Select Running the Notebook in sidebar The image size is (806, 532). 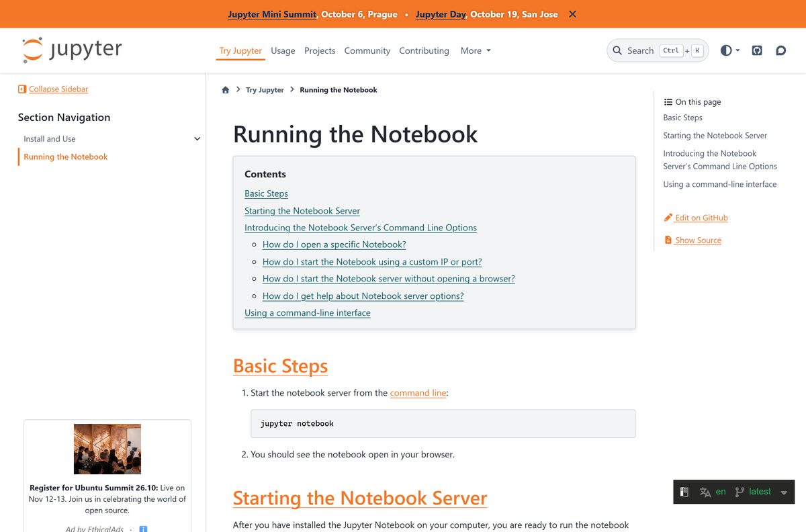point(66,157)
